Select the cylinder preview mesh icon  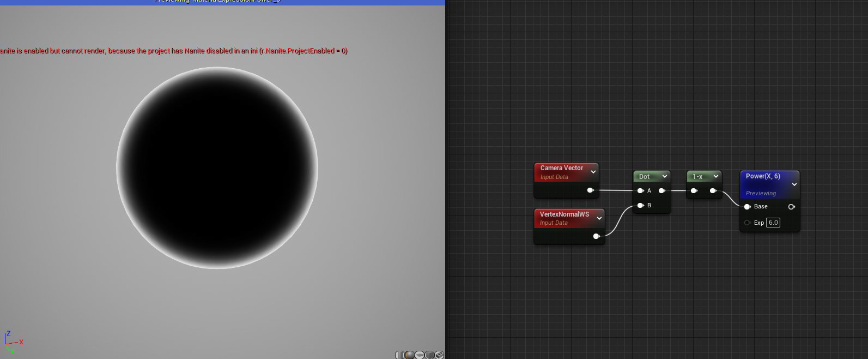(x=400, y=355)
